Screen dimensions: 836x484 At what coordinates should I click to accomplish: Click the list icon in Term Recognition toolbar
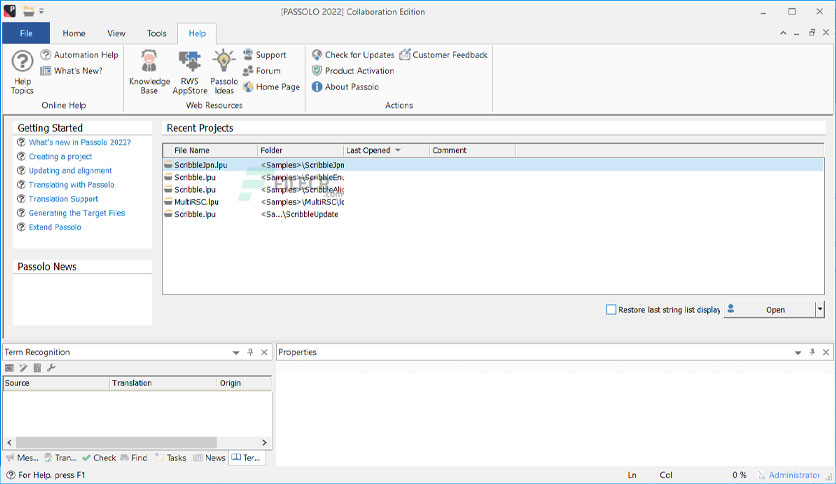pos(37,368)
